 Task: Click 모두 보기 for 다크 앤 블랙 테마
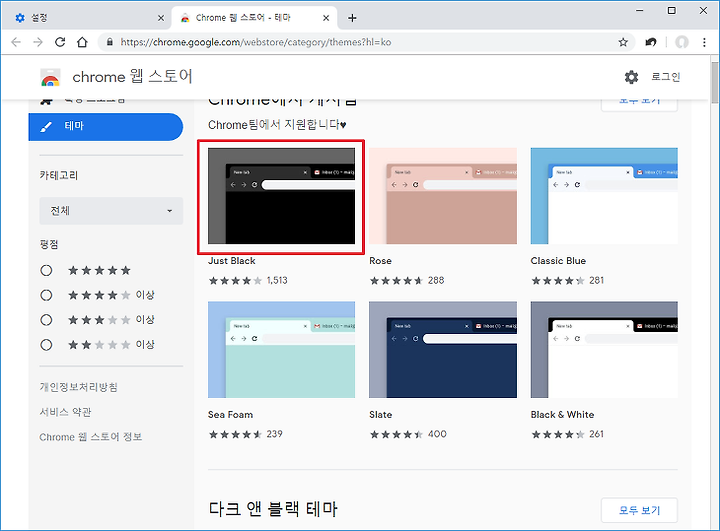click(x=639, y=510)
